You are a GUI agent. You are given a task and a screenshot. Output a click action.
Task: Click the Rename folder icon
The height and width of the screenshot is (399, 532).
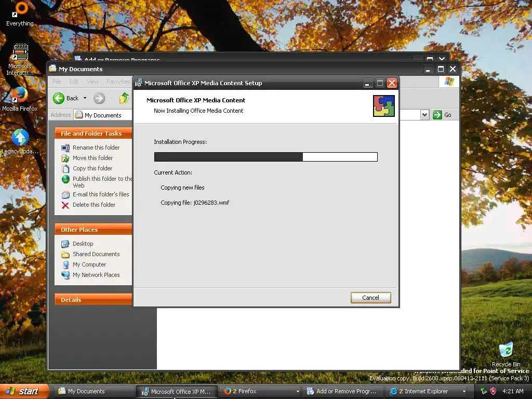pos(65,148)
